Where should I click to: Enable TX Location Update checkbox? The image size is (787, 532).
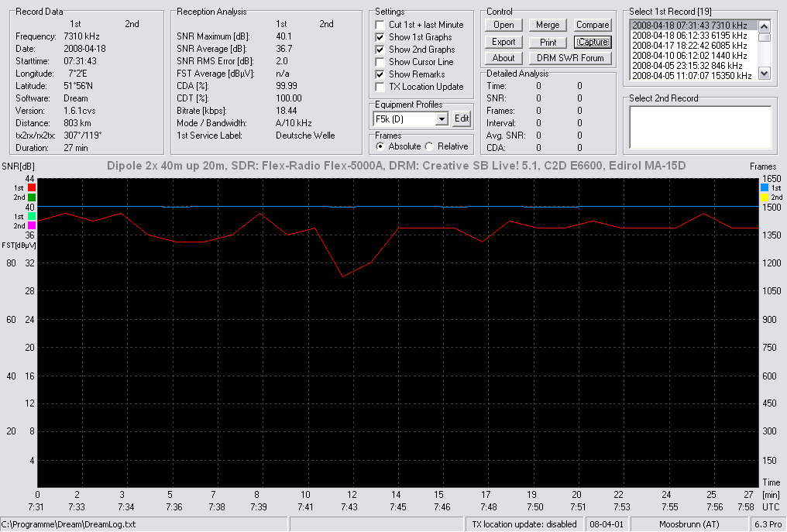click(x=380, y=87)
